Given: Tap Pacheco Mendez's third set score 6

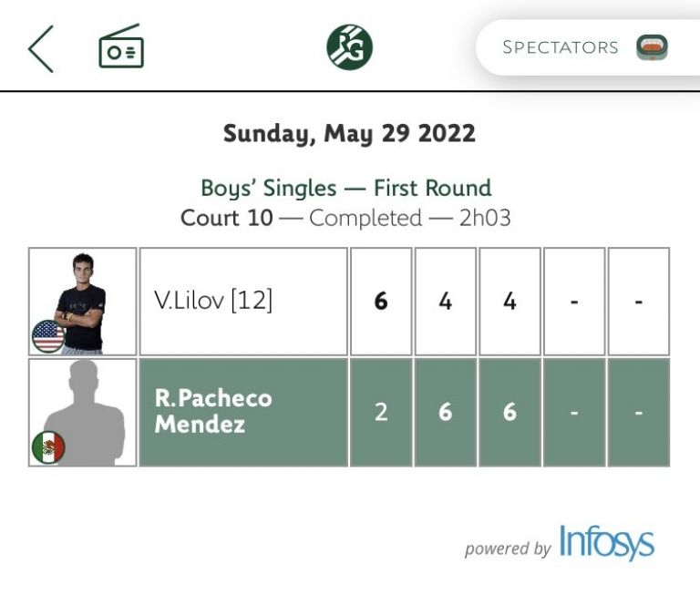Looking at the screenshot, I should click(510, 412).
